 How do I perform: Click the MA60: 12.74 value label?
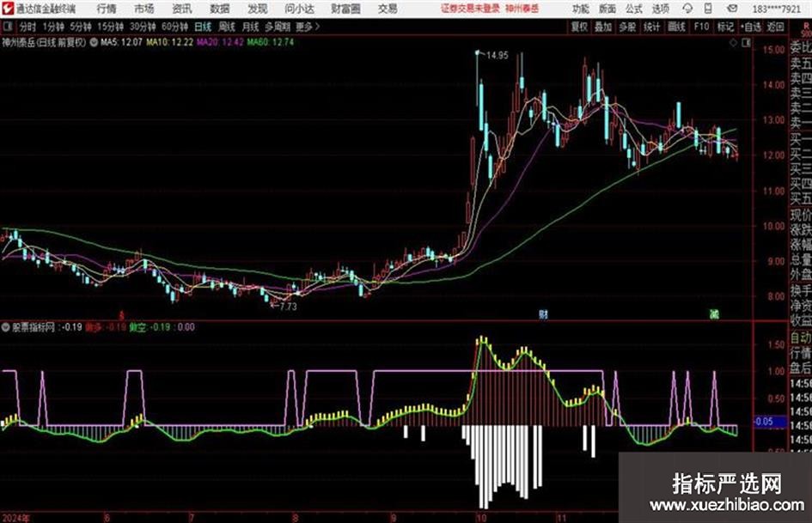coord(271,42)
